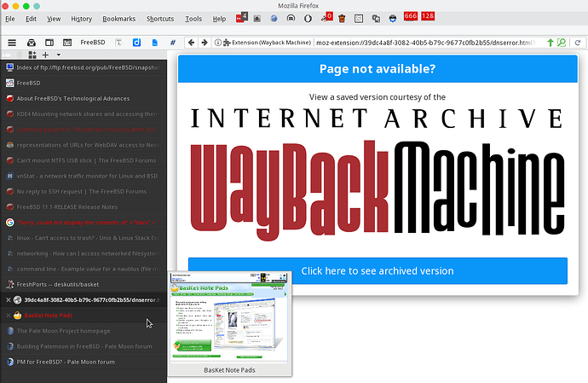
Task: Open the FreeBSD bookmark button
Action: click(x=93, y=43)
